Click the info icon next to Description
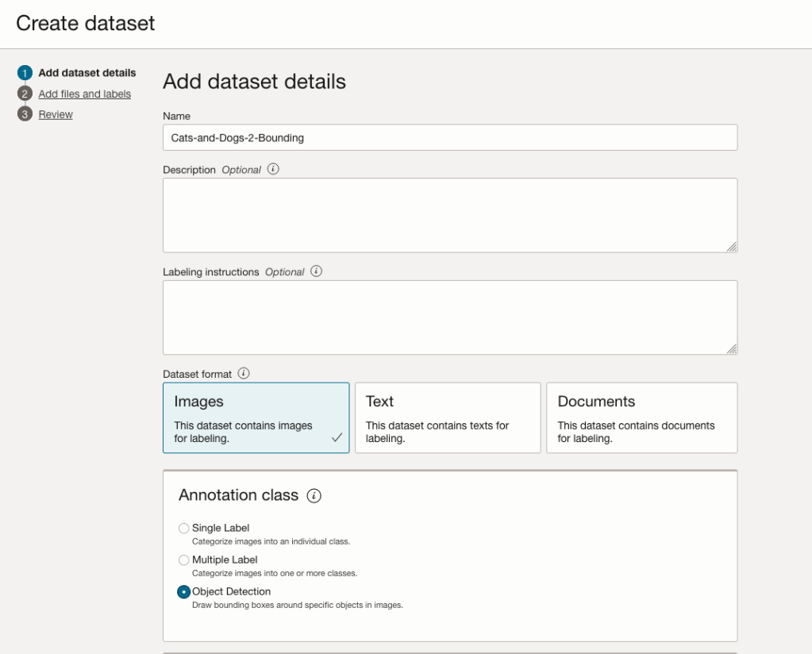Image resolution: width=812 pixels, height=654 pixels. coord(273,169)
